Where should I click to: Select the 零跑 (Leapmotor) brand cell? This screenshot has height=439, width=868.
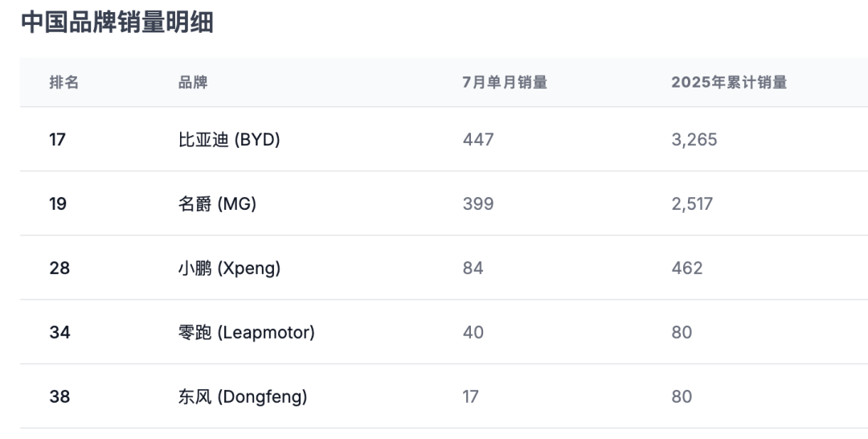click(246, 332)
